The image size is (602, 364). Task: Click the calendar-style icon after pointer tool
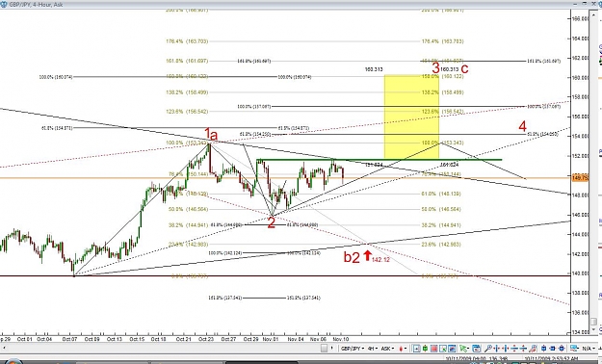477,349
